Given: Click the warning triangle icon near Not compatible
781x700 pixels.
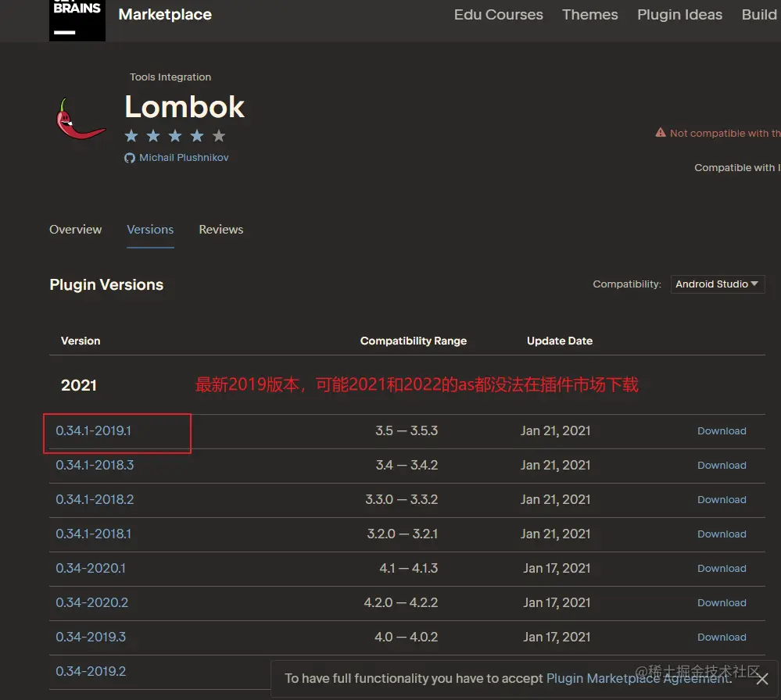Looking at the screenshot, I should (661, 133).
